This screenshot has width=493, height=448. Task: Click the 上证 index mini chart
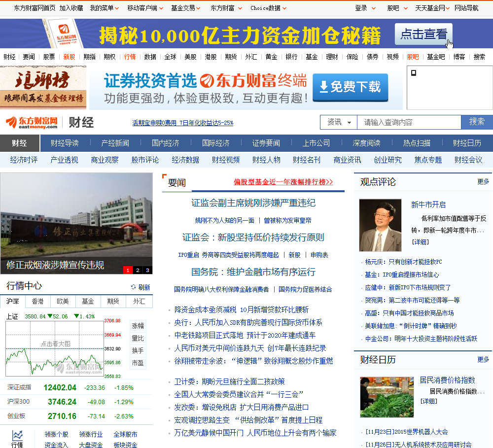pos(55,348)
